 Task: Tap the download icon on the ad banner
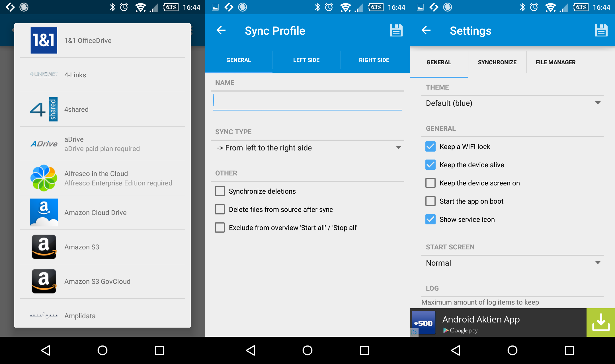[x=601, y=322]
